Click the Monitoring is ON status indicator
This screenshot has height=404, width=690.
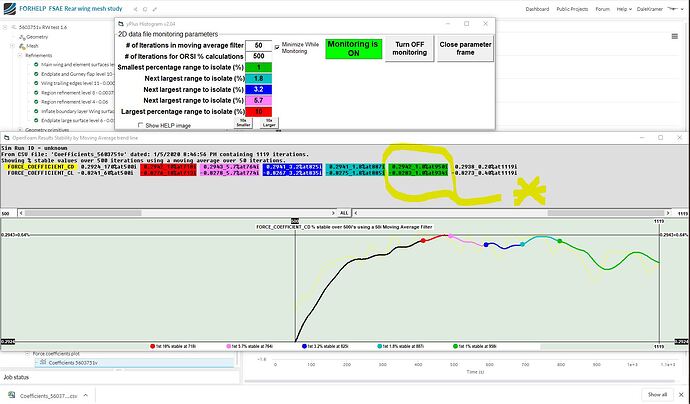coord(354,49)
